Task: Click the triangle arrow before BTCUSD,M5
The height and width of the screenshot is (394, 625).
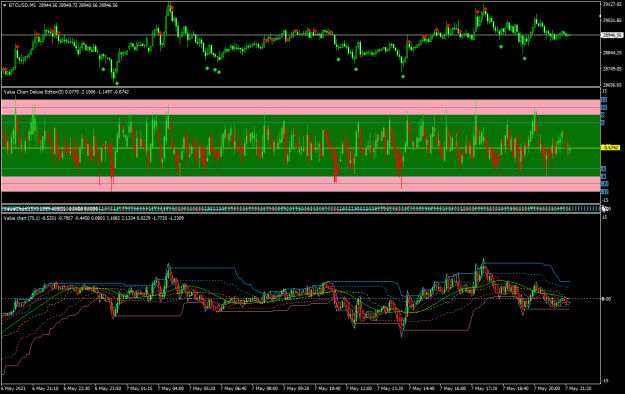Action: [4, 5]
